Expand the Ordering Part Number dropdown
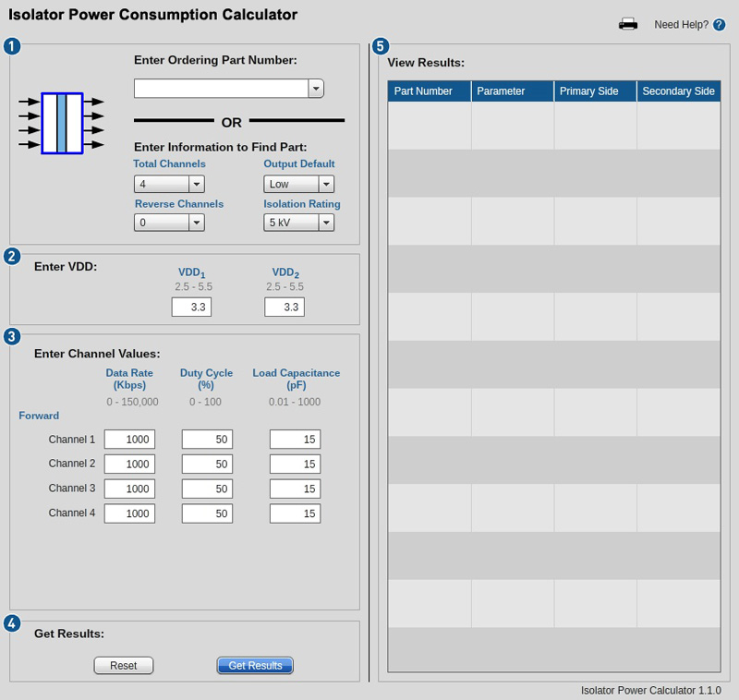The height and width of the screenshot is (700, 739). point(316,88)
